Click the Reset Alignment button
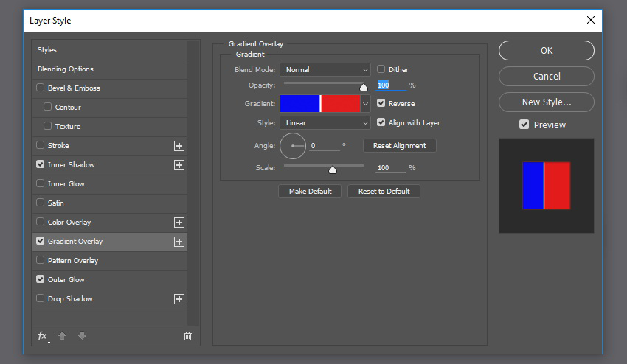This screenshot has width=627, height=364. 400,146
